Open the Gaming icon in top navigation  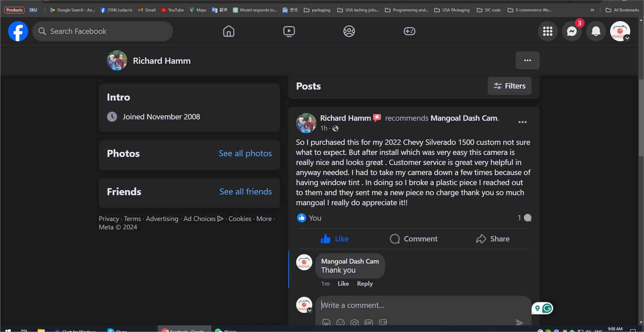coord(409,31)
